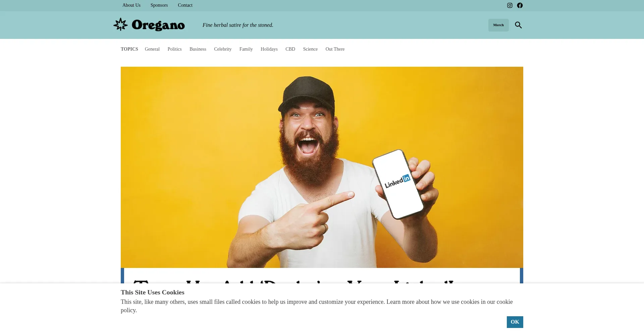644x333 pixels.
Task: Click the search magnifier icon
Action: pyautogui.click(x=519, y=25)
